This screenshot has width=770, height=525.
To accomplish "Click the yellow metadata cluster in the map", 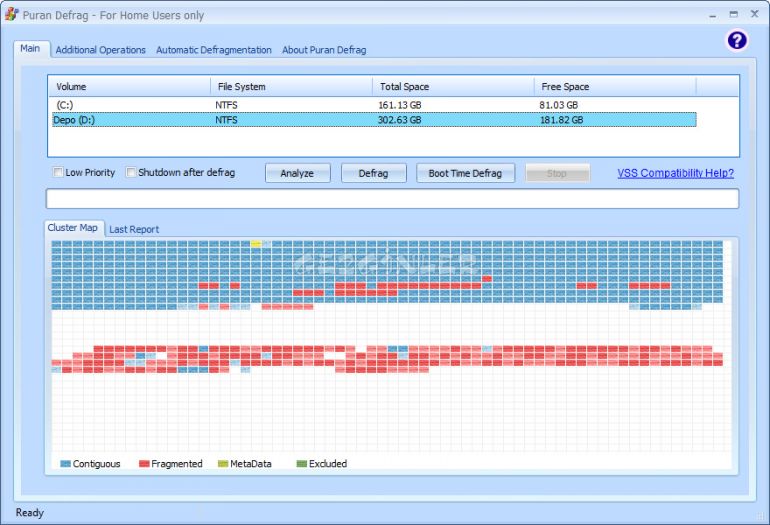I will pos(256,244).
